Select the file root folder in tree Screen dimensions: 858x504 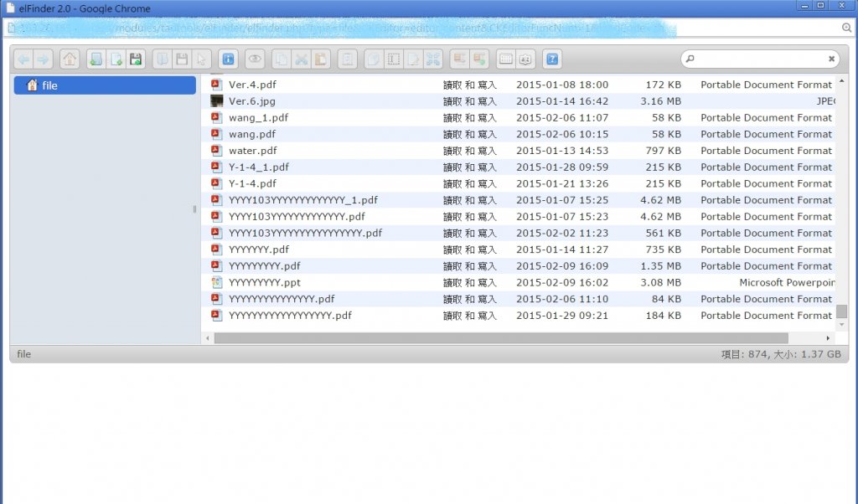click(x=49, y=85)
